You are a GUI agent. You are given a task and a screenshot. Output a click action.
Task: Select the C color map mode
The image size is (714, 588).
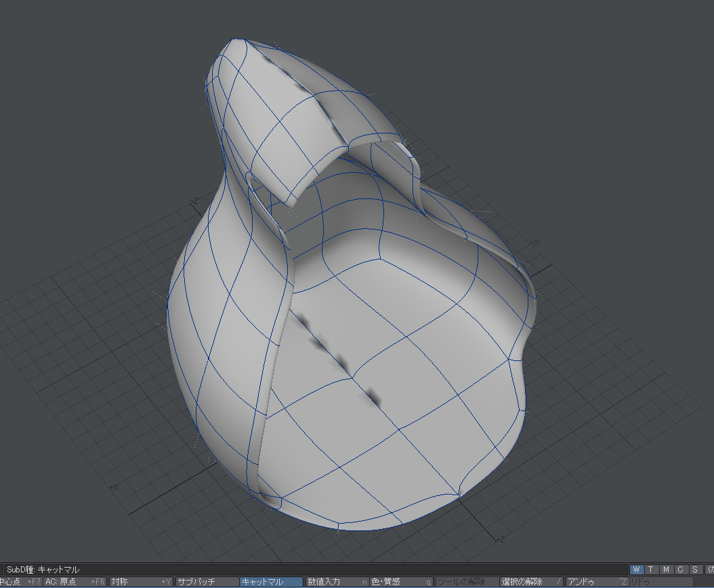tap(680, 569)
